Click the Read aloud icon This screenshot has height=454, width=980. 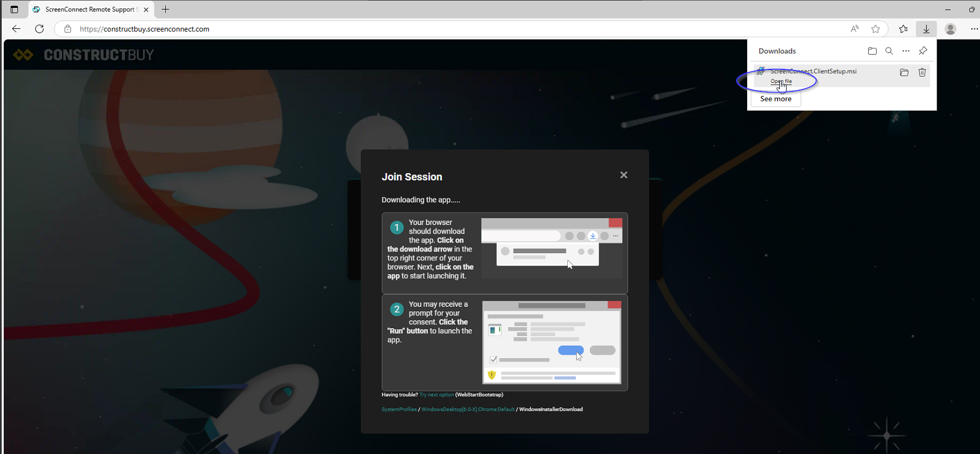(855, 29)
